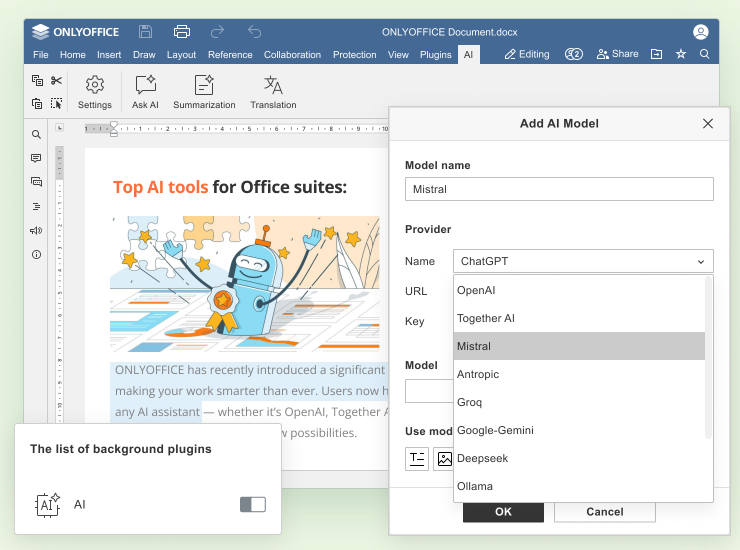Open the Feedback megaphone icon
The height and width of the screenshot is (550, 740).
pos(36,230)
